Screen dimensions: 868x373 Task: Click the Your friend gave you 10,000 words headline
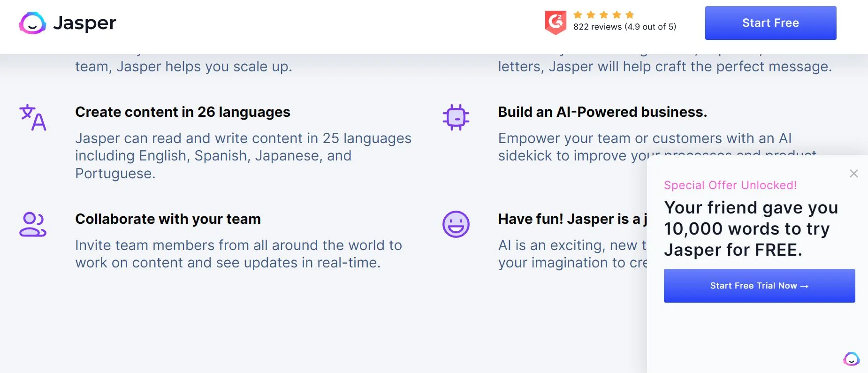(x=751, y=229)
